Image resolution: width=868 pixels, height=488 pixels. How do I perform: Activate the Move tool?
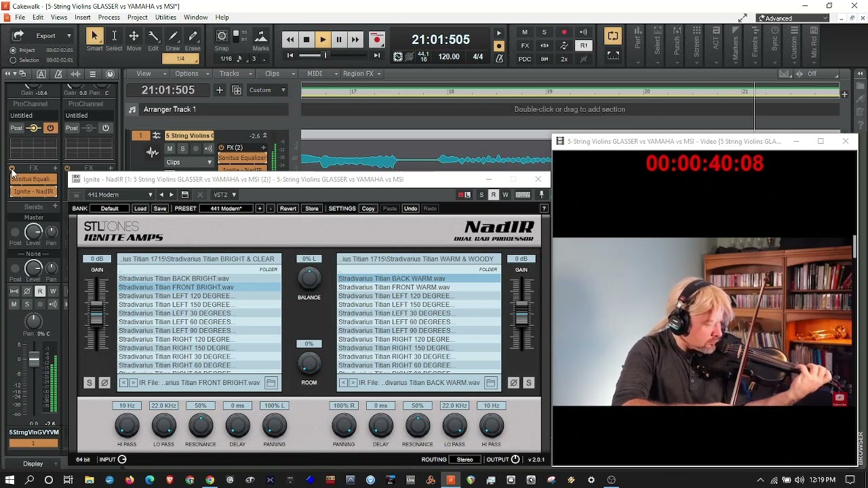[134, 36]
